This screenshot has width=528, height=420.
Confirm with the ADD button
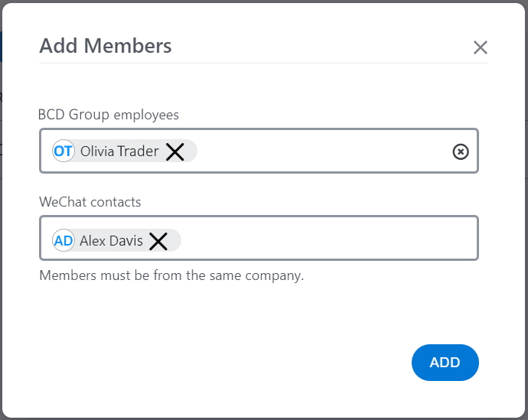pyautogui.click(x=445, y=363)
